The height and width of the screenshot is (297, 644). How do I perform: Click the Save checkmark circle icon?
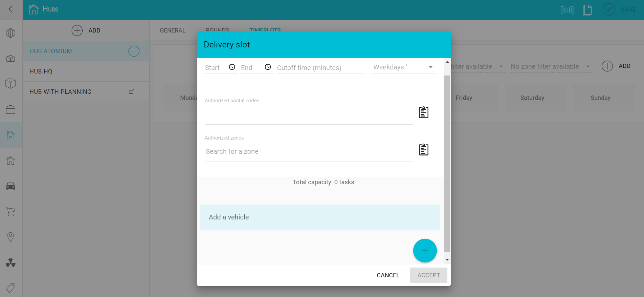click(609, 9)
